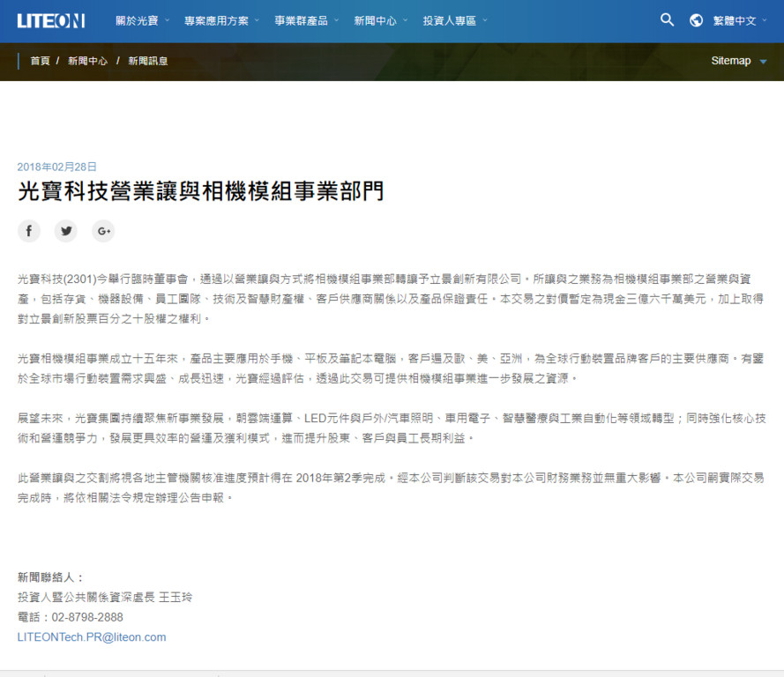The width and height of the screenshot is (784, 677).
Task: Share article on Facebook
Action: pyautogui.click(x=29, y=231)
